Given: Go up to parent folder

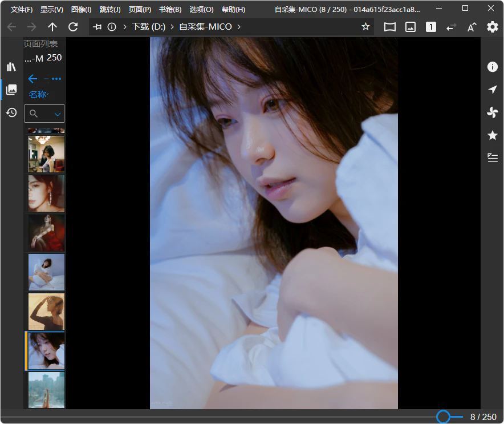Looking at the screenshot, I should (x=52, y=27).
